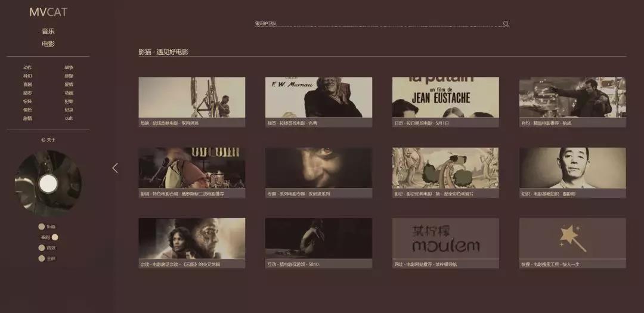Viewport: 644px width, 313px height.
Task: Select the 情色 genre
Action: (27, 110)
